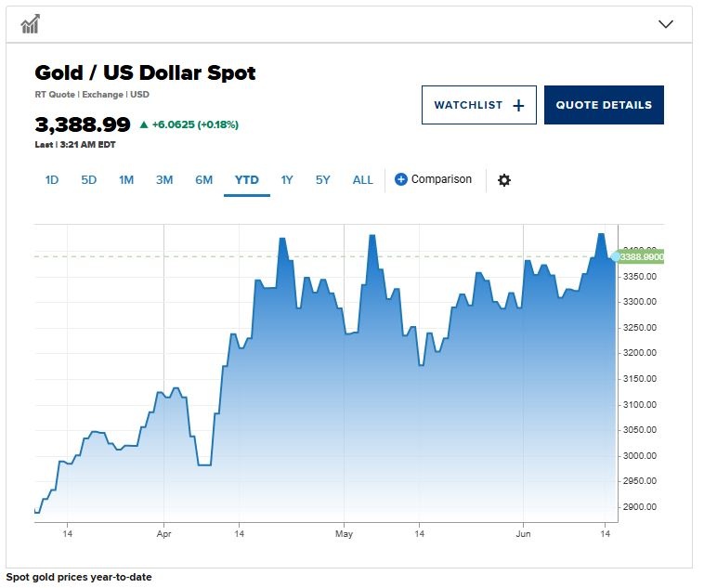
Task: Switch chart to 1D range
Action: tap(52, 180)
